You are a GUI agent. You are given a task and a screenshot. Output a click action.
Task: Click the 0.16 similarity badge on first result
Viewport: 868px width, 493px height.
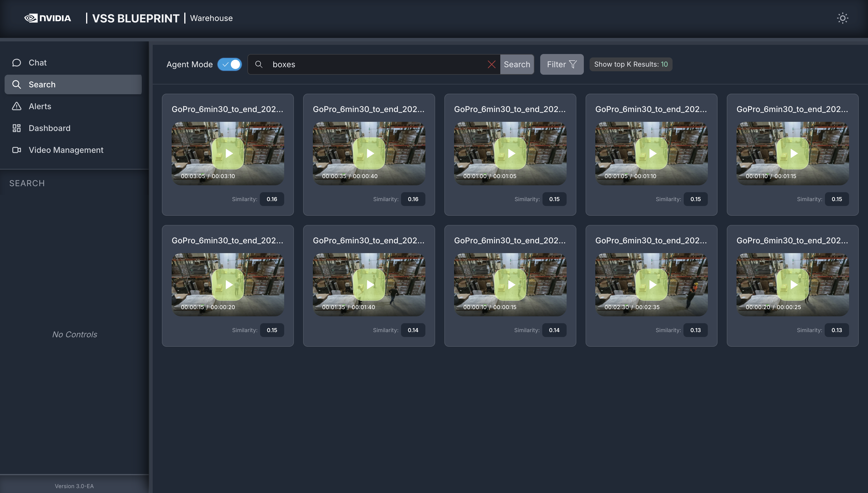coord(272,199)
